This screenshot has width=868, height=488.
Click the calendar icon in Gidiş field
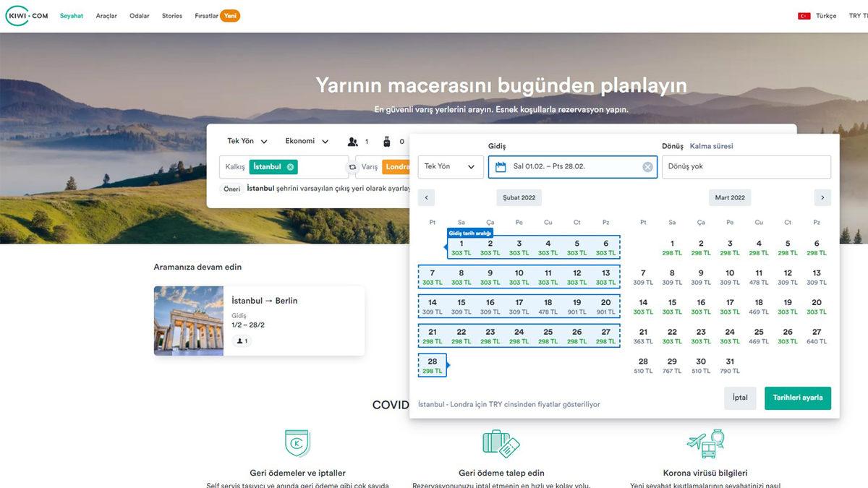(x=500, y=166)
